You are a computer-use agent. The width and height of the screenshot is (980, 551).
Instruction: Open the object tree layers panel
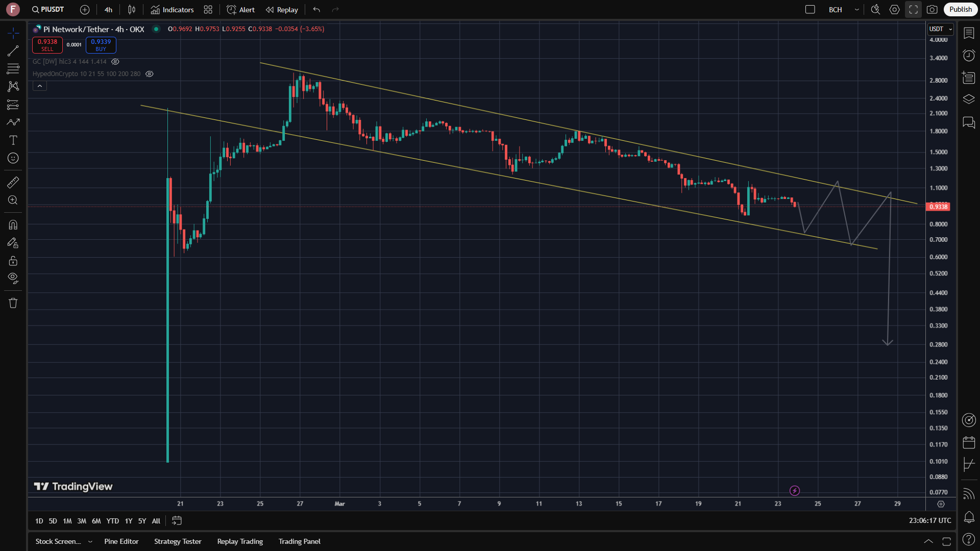pyautogui.click(x=969, y=99)
